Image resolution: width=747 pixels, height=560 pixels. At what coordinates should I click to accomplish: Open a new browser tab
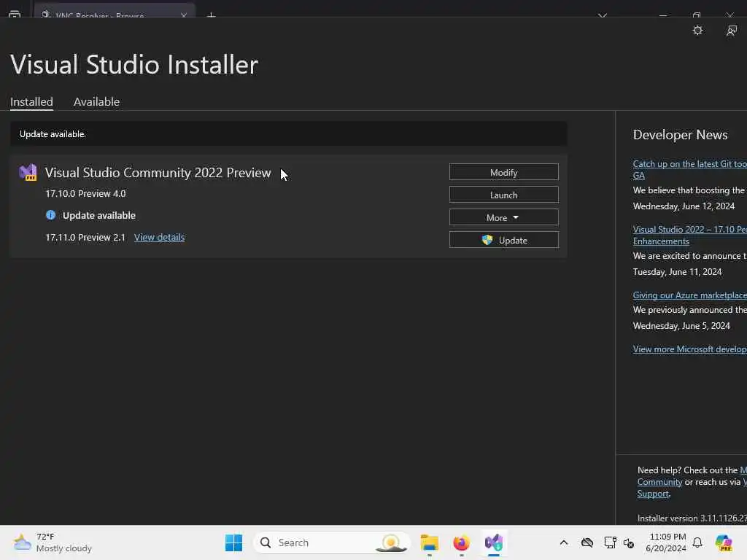(x=212, y=15)
